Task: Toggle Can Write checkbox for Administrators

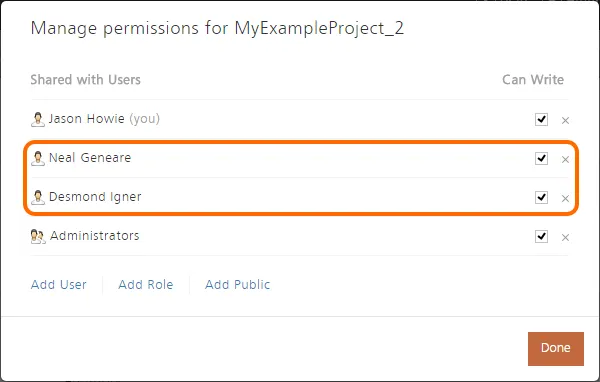Action: [x=541, y=237]
